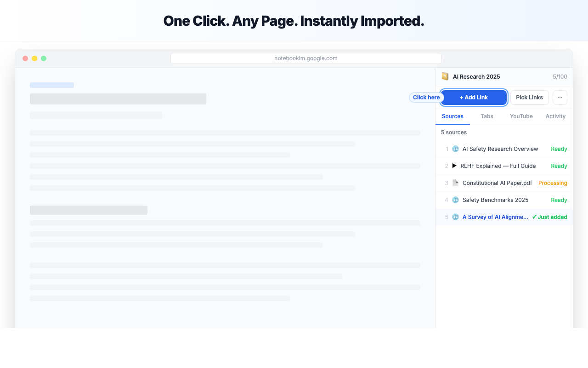The image size is (588, 368).
Task: Open the Pick Links button
Action: (x=529, y=98)
